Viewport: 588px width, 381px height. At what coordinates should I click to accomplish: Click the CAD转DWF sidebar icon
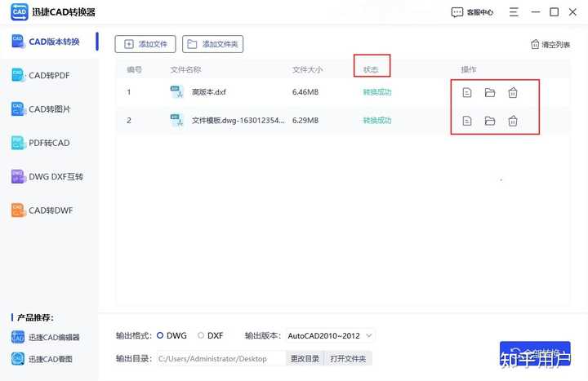[18, 210]
